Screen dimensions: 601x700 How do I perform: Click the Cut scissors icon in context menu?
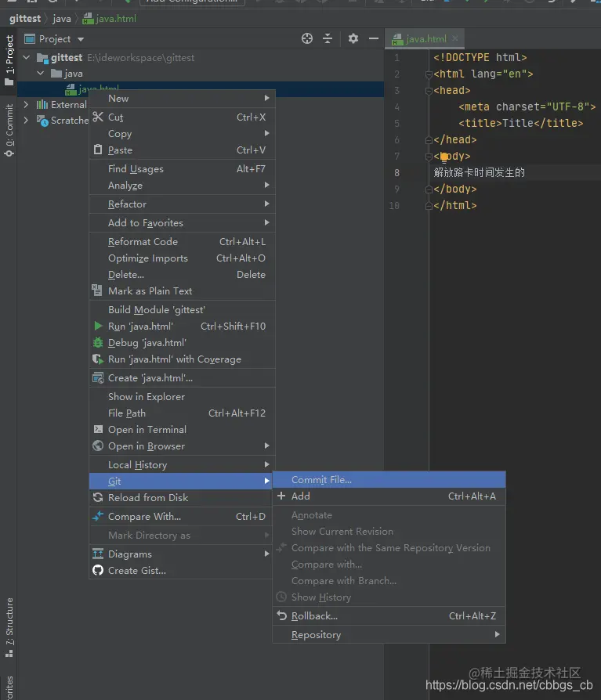(98, 117)
